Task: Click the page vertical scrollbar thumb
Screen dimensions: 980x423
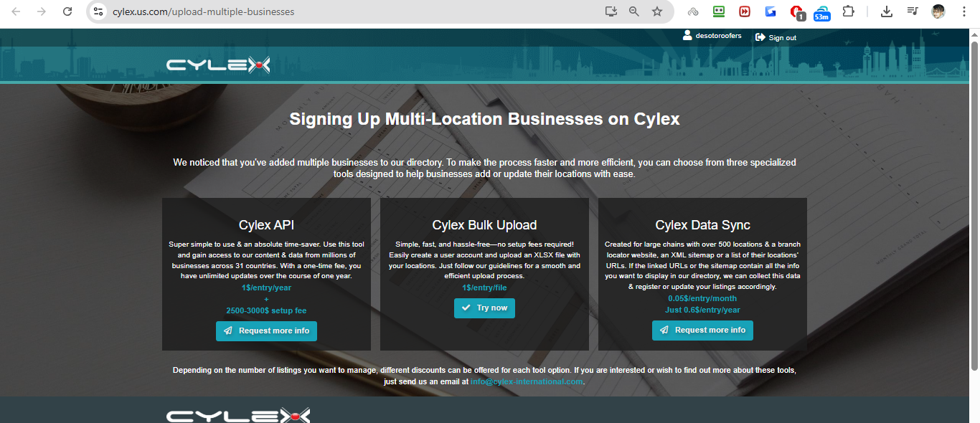Action: 974,204
